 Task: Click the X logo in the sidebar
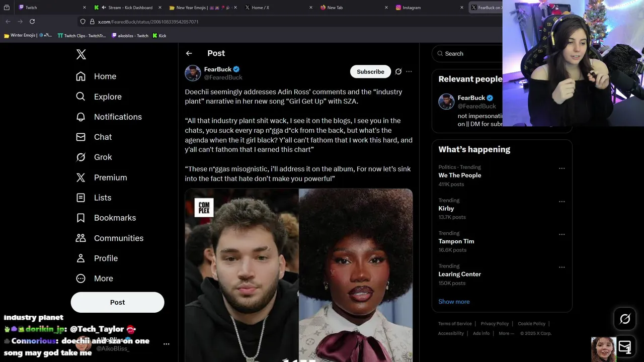[x=81, y=54]
